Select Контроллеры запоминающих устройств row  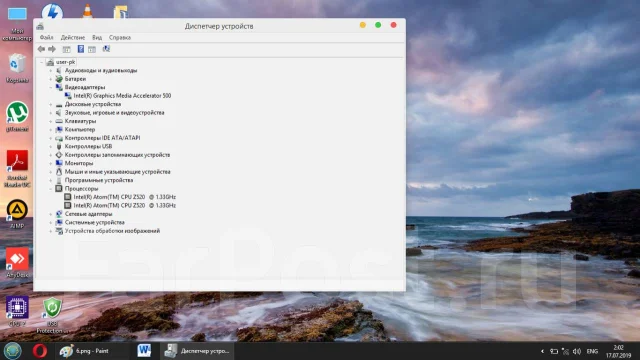pos(117,155)
